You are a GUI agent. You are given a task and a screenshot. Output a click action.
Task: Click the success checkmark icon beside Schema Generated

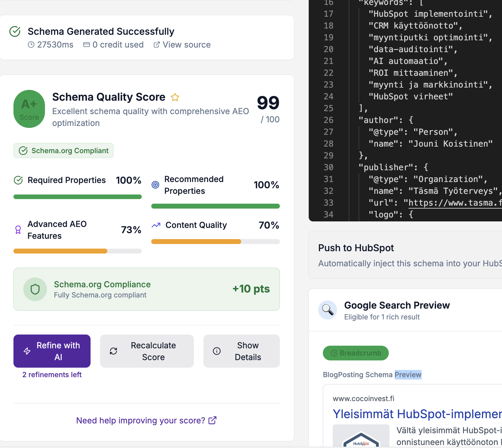coord(15,31)
